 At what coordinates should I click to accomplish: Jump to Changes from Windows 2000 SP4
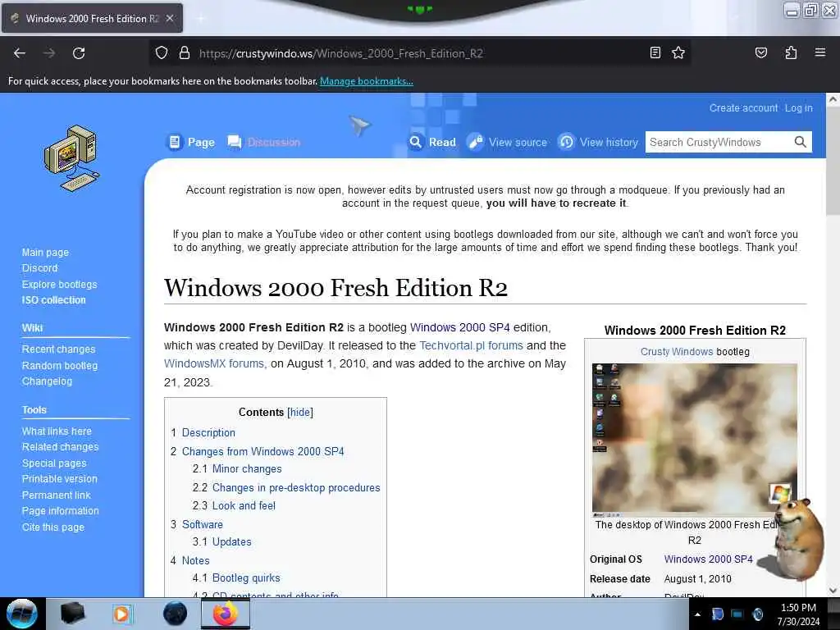(x=263, y=452)
